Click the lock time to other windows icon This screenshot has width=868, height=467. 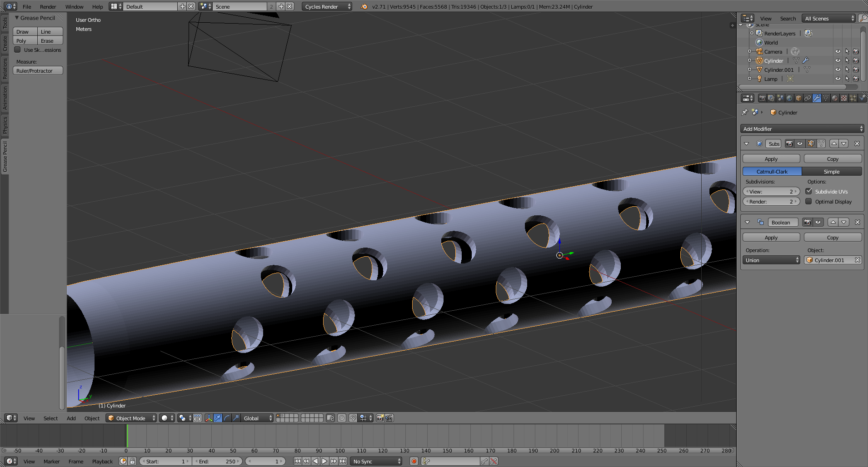coord(132,461)
